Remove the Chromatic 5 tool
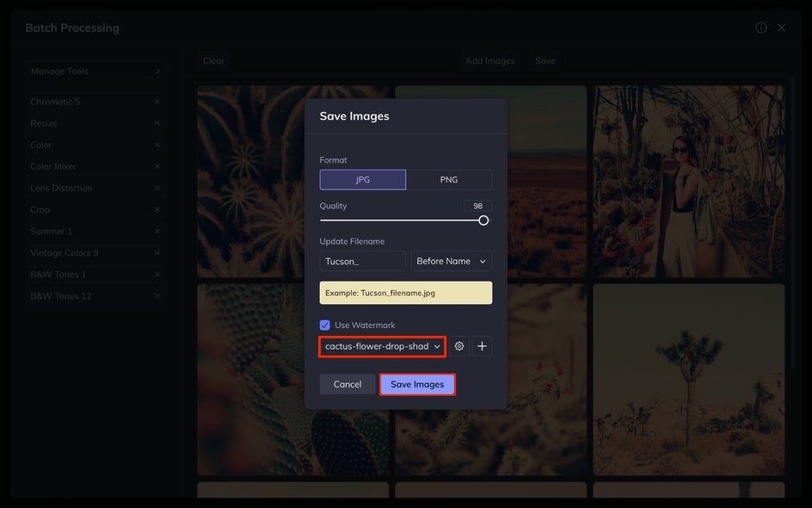 (157, 102)
